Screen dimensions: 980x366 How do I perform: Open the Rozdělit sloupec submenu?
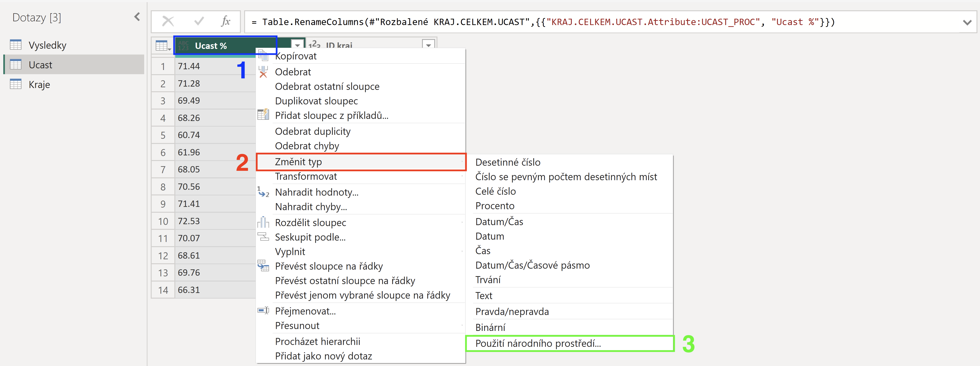361,223
